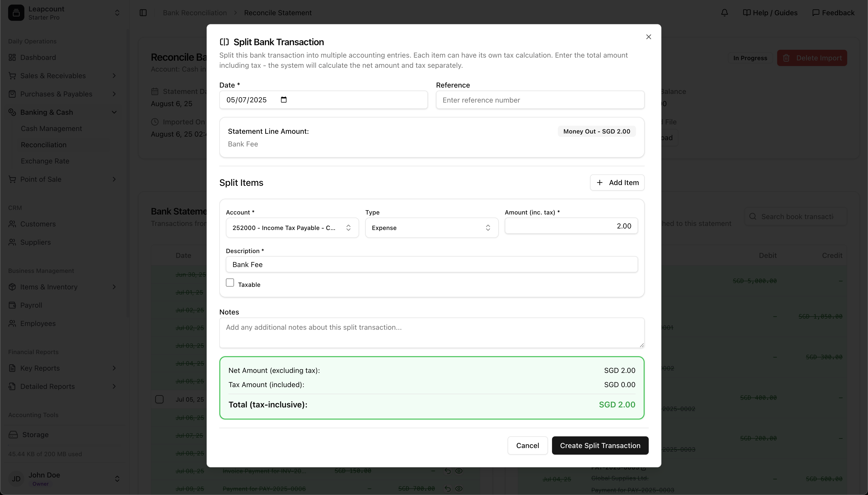868x495 pixels.
Task: Expand Key Reports chevron
Action: point(114,368)
